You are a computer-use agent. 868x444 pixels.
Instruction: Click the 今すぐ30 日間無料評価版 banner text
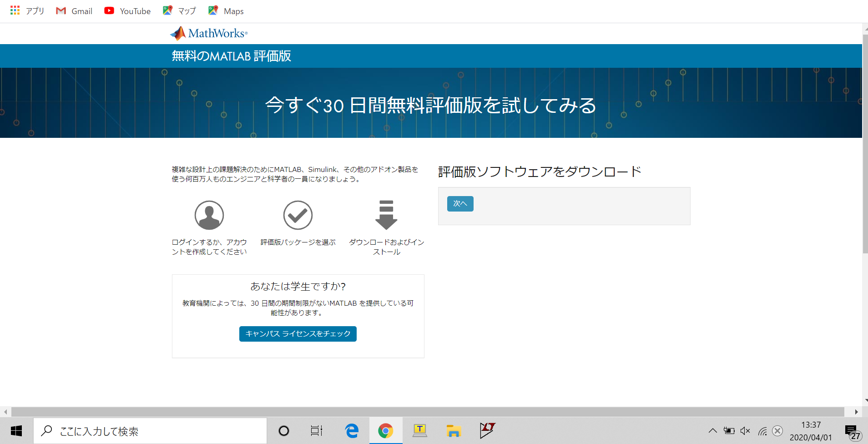[430, 106]
